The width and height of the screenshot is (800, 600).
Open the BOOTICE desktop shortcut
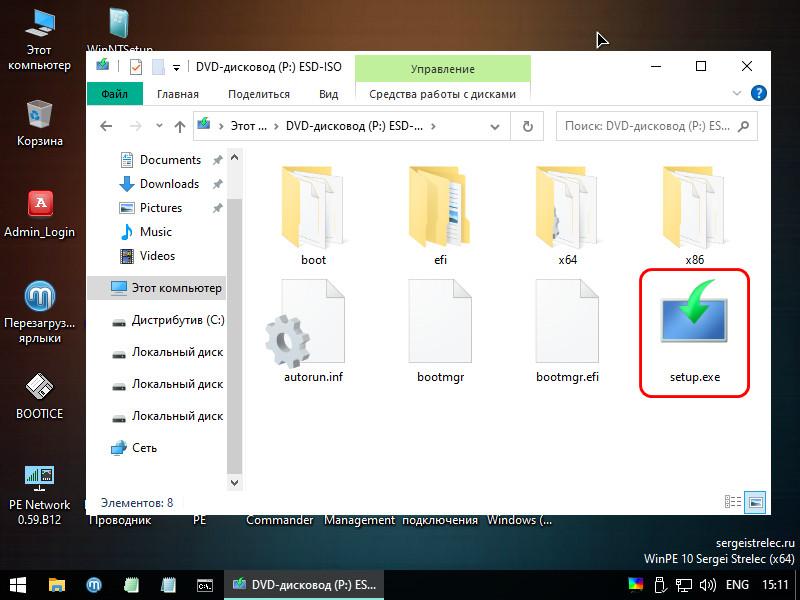tap(39, 396)
